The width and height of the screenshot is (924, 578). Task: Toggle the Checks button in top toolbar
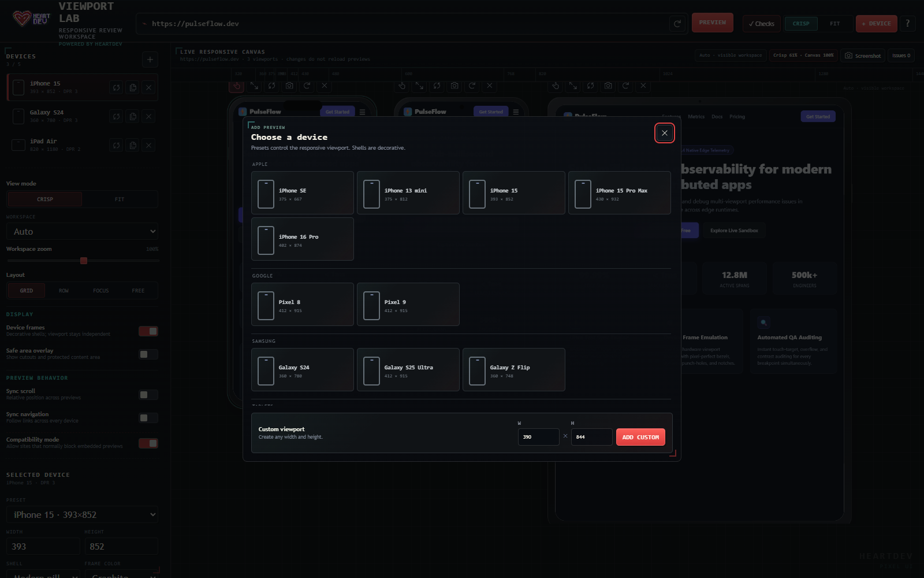(761, 24)
